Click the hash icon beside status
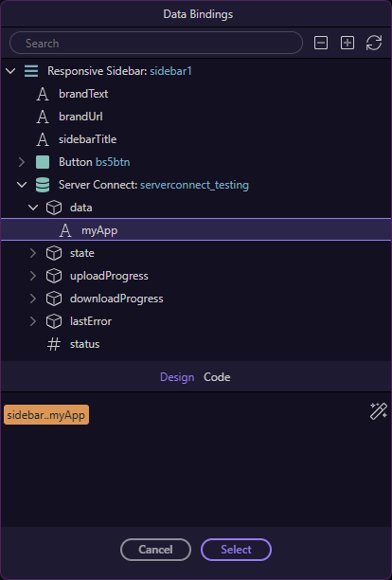The height and width of the screenshot is (580, 392). 54,344
